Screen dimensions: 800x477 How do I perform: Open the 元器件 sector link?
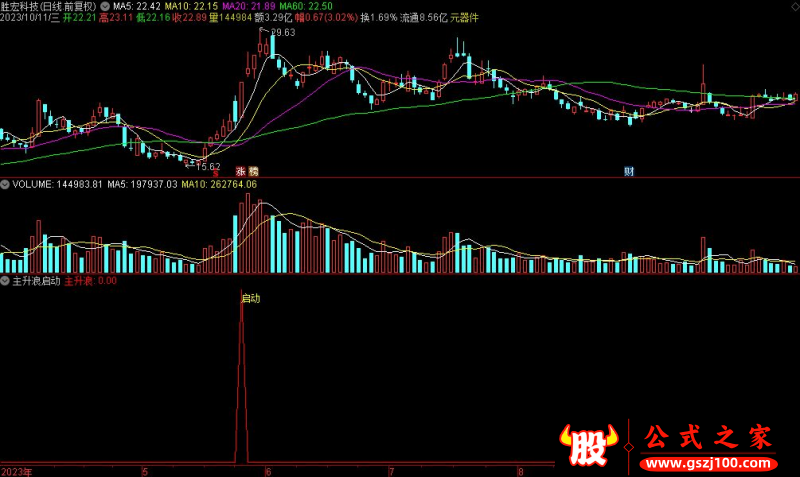pos(464,18)
